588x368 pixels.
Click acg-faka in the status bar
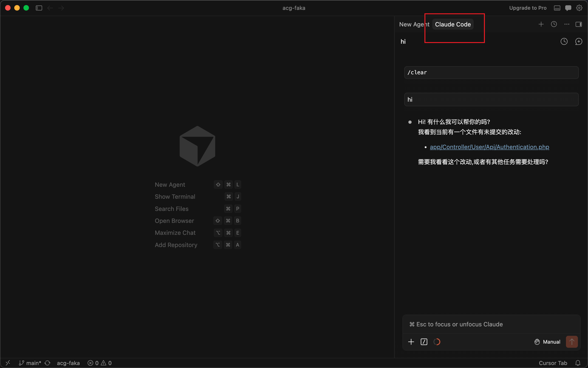click(x=68, y=363)
